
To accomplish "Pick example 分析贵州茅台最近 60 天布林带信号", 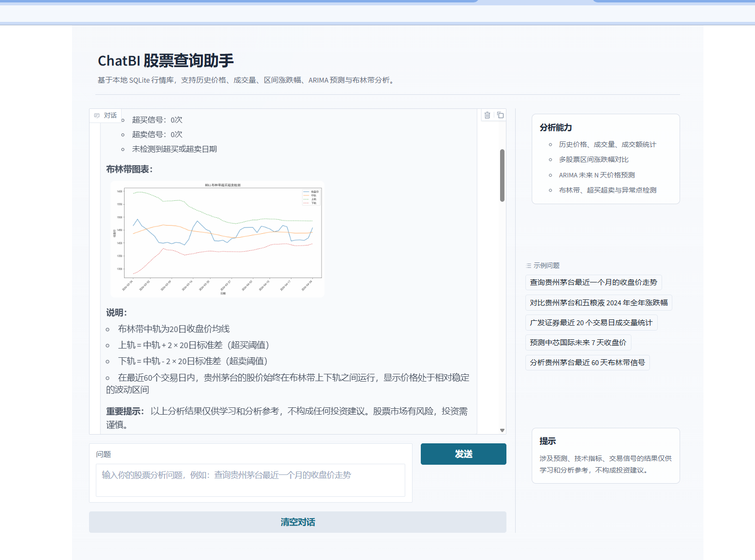I will pyautogui.click(x=588, y=363).
